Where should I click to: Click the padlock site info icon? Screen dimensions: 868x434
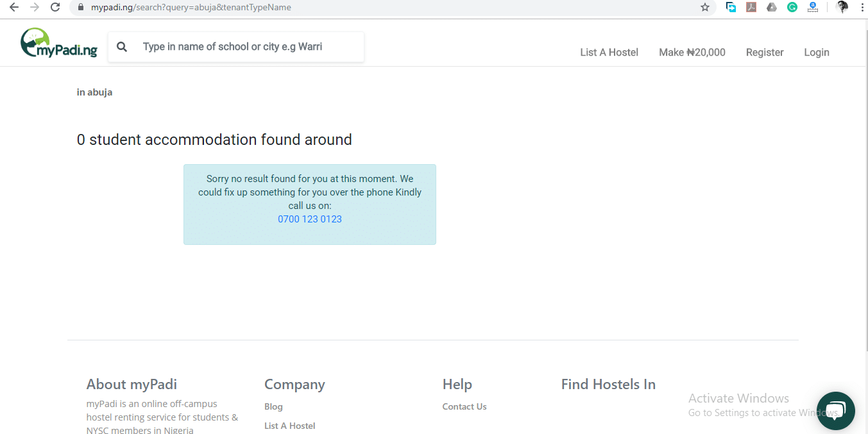click(x=80, y=8)
